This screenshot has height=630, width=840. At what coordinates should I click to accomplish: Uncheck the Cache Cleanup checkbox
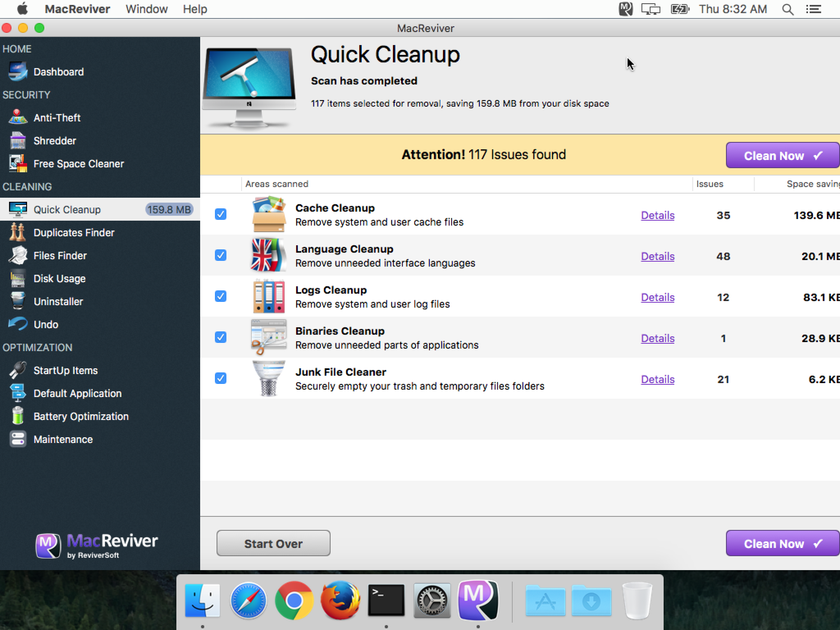click(x=221, y=214)
